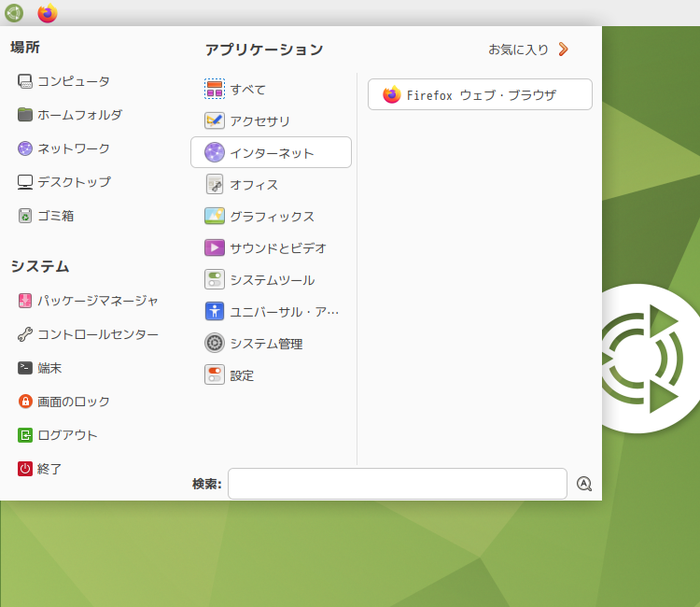700x607 pixels.
Task: Open コントロールセンター
Action: coord(88,334)
